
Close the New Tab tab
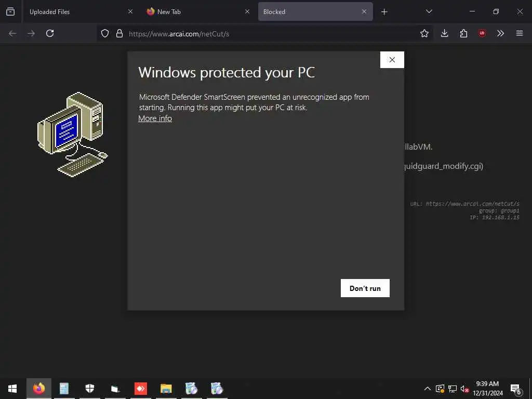point(247,11)
